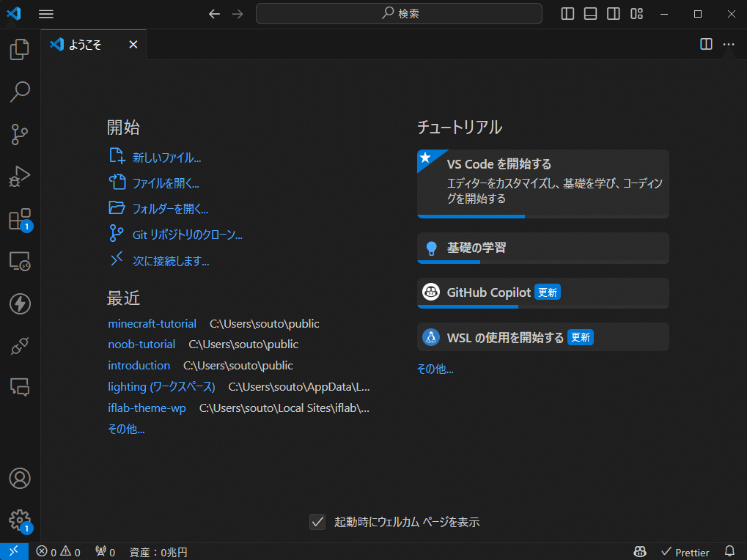
Task: Open the 基礎の学習 walkthrough
Action: point(543,248)
